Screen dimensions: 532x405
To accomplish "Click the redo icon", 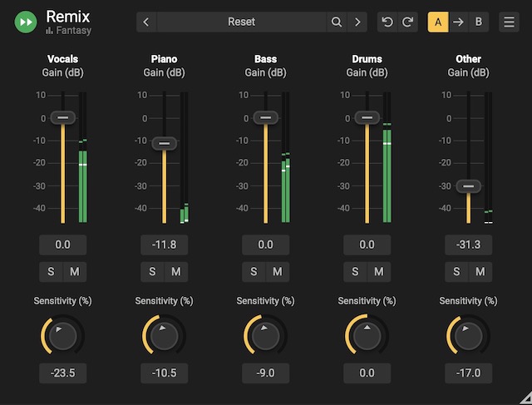I will 408,22.
